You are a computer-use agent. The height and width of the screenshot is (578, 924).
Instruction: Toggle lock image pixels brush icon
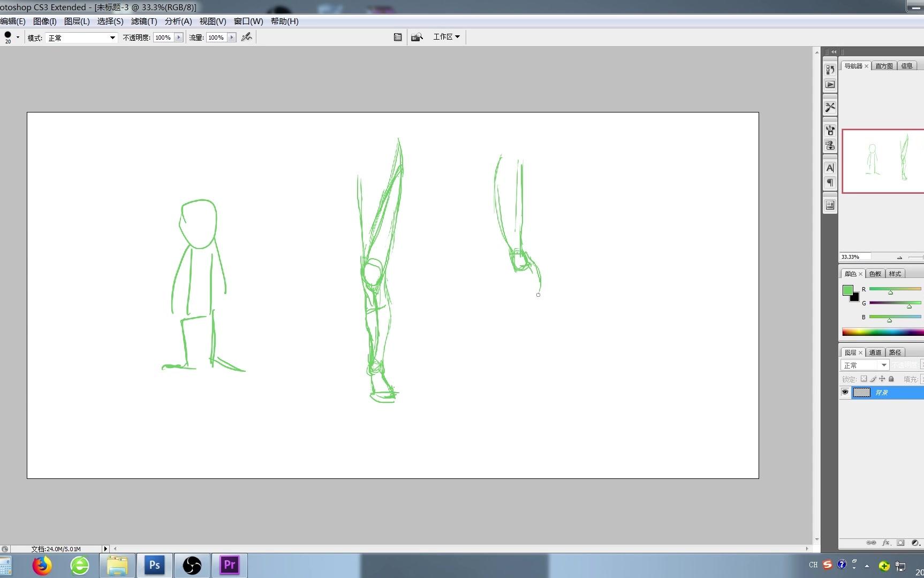pyautogui.click(x=873, y=379)
